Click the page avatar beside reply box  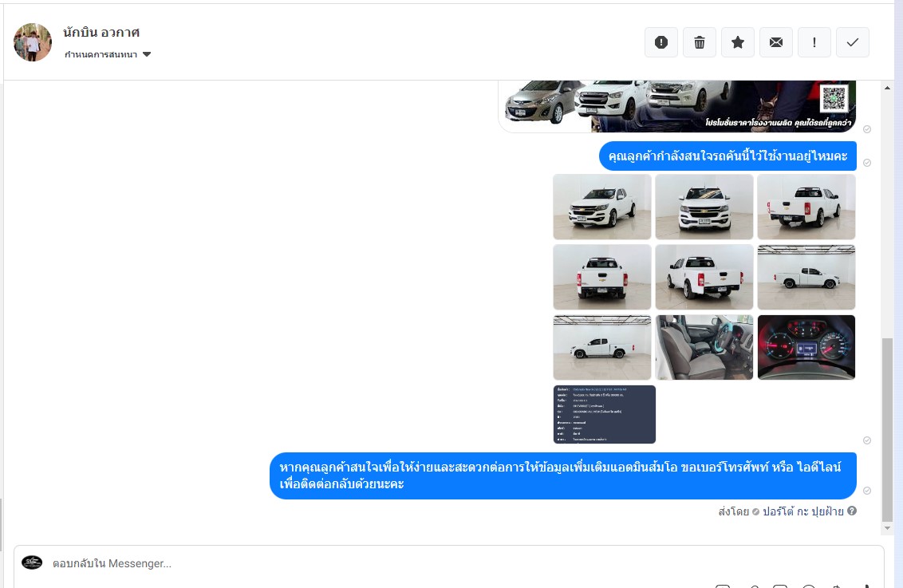coord(32,562)
